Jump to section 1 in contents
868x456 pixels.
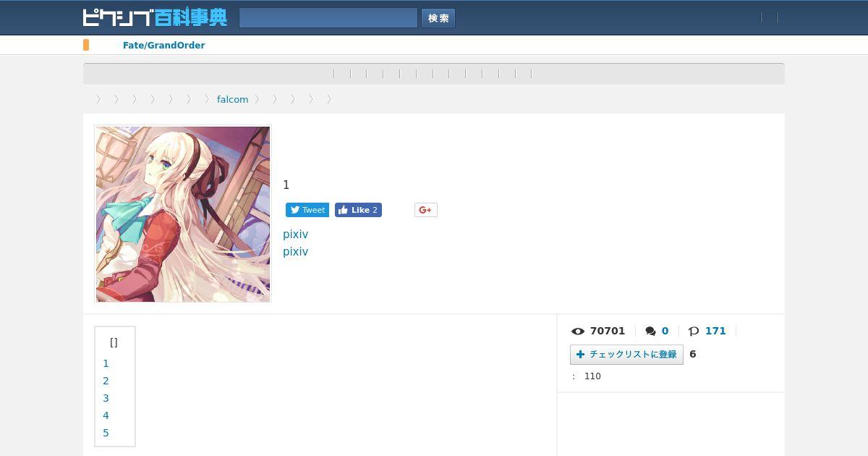(x=106, y=363)
